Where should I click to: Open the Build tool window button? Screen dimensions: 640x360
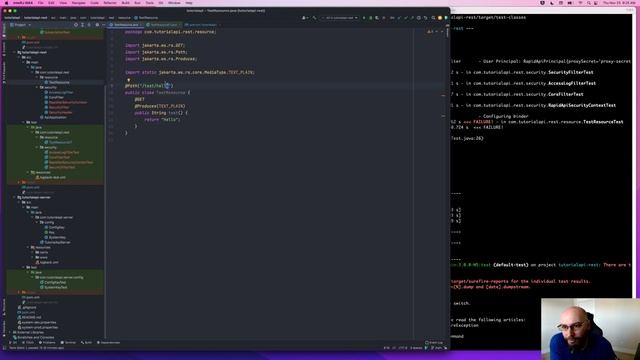(x=87, y=342)
